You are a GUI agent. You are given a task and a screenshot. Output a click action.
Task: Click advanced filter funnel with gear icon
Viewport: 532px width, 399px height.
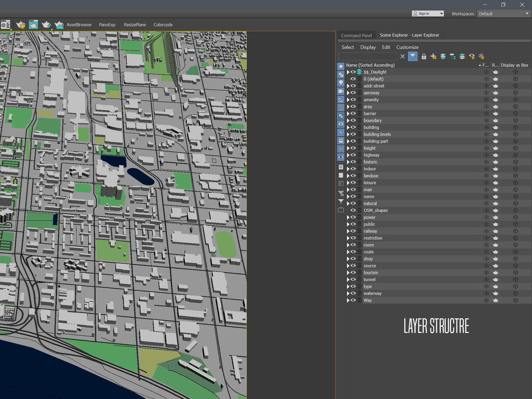tap(341, 193)
